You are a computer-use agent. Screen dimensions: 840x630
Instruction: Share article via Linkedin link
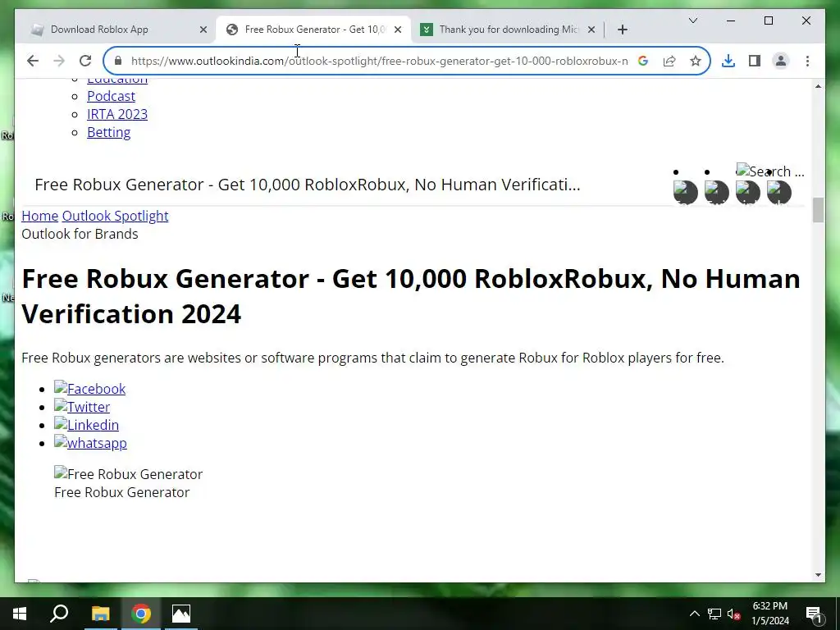(87, 425)
